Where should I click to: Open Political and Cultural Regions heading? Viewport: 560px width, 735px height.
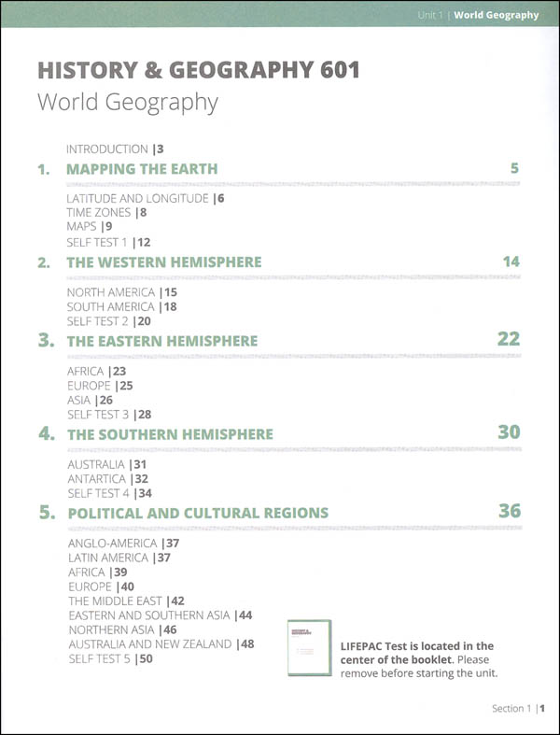coord(198,513)
